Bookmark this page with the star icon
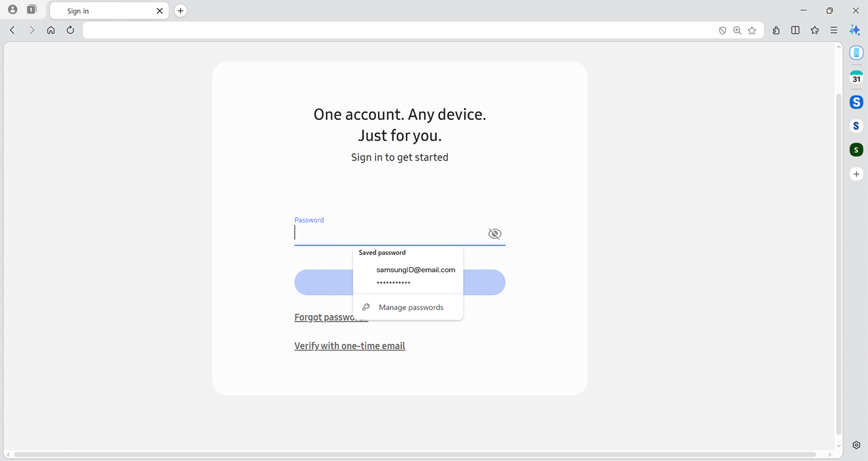Viewport: 868px width, 461px height. pos(752,30)
